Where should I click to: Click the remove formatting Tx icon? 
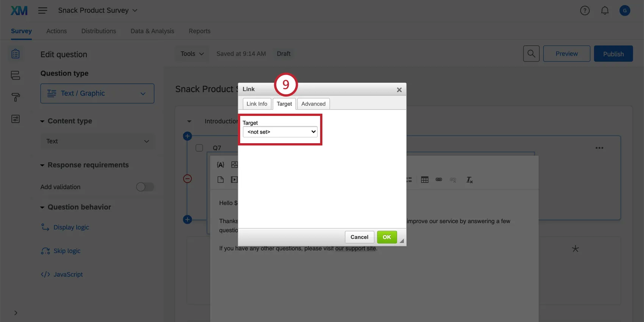click(469, 180)
